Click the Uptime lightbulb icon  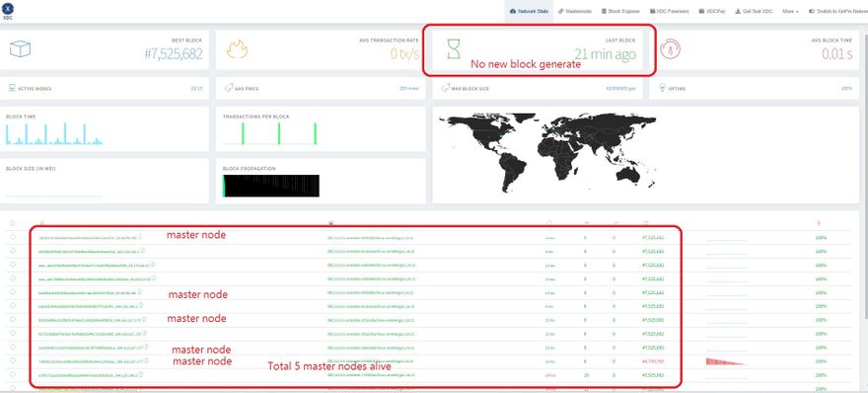(662, 88)
